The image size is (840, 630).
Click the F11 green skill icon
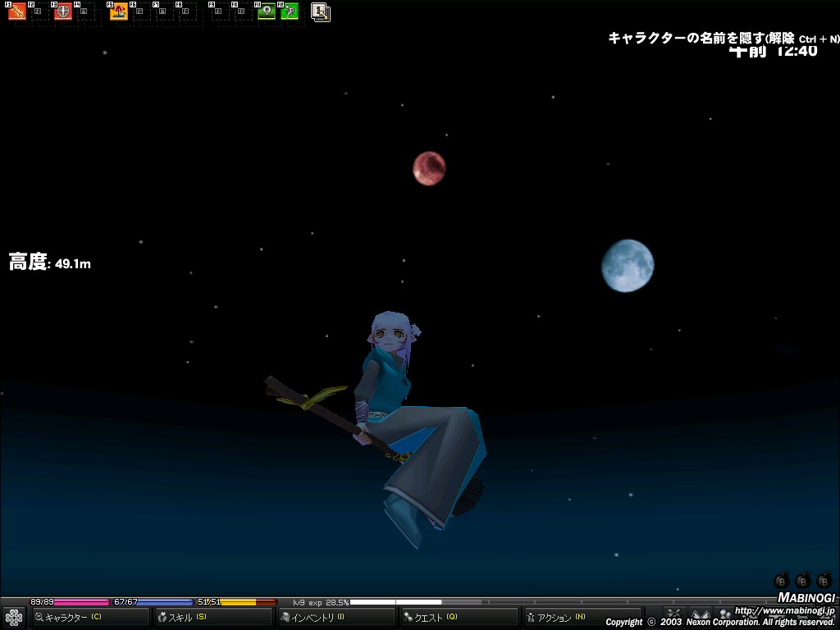tap(267, 11)
